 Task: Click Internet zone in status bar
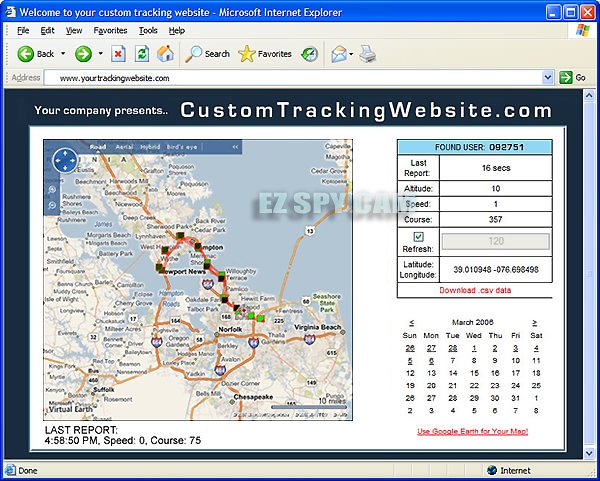(x=509, y=470)
